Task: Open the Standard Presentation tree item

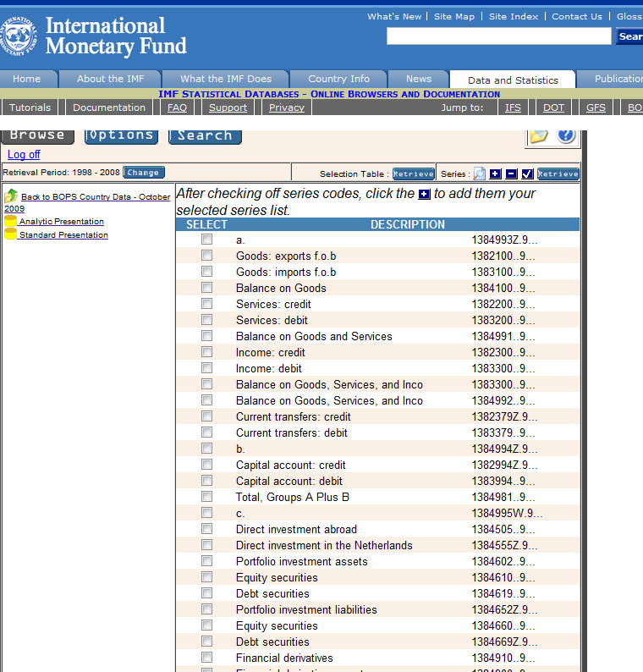Action: click(x=63, y=235)
